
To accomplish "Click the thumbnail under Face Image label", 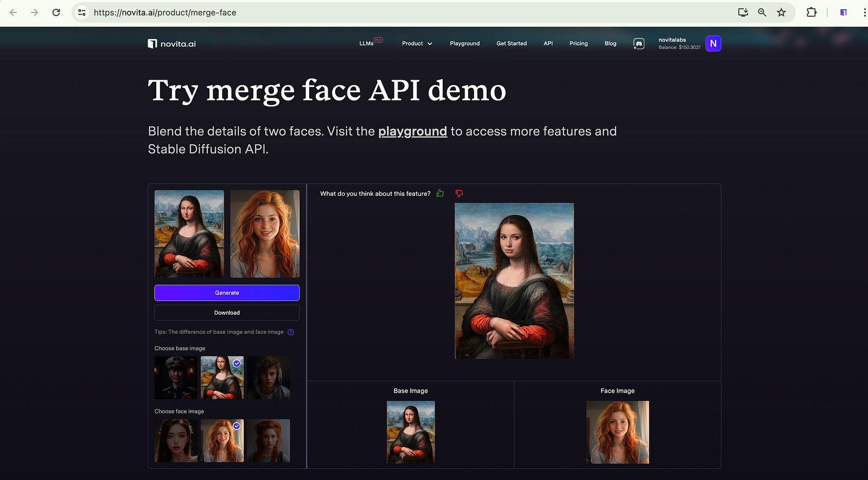I will click(x=617, y=432).
